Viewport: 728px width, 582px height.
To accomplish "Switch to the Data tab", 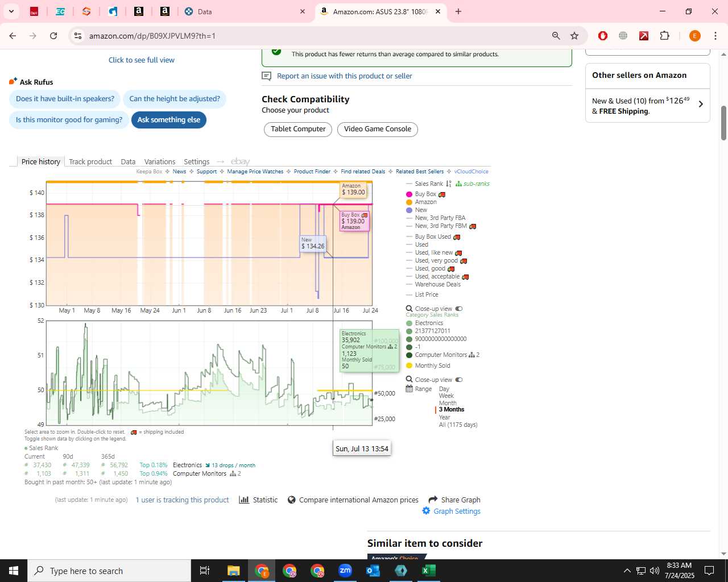I will (x=245, y=11).
